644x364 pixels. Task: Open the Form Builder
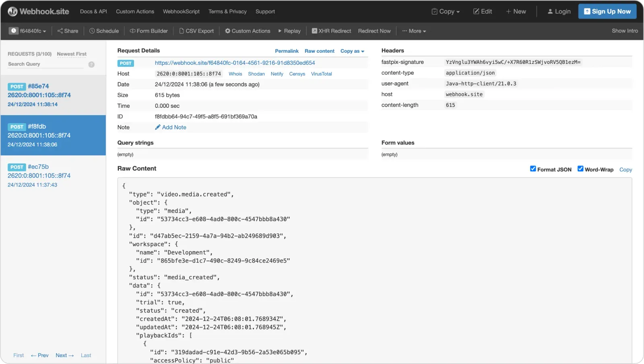(x=149, y=31)
